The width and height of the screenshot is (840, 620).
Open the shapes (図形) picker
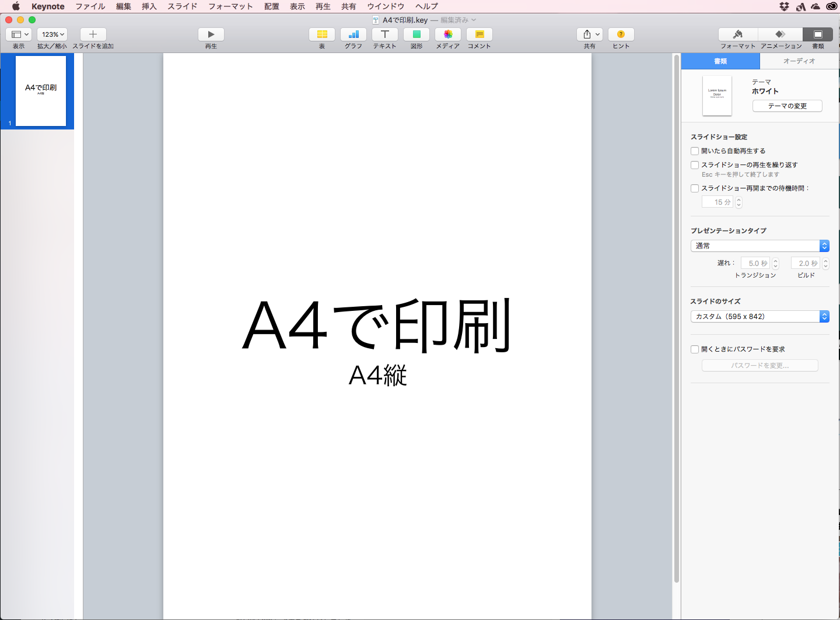[x=416, y=34]
